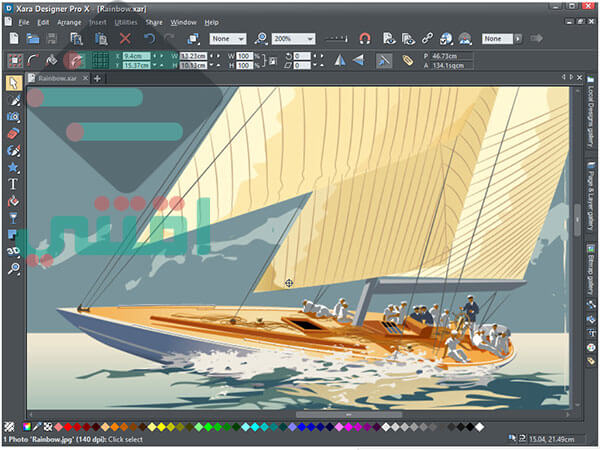The width and height of the screenshot is (600, 450).
Task: Open the Window menu
Action: (x=183, y=22)
